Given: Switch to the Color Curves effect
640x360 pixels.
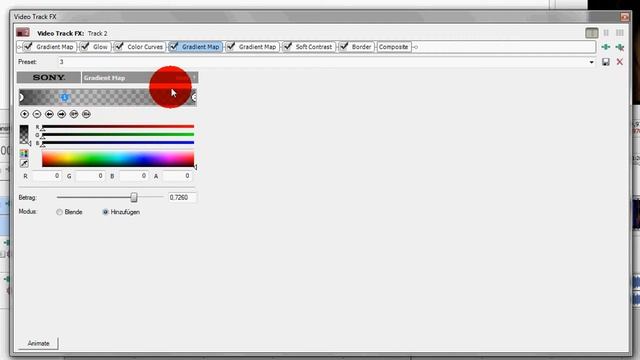Looking at the screenshot, I should tap(145, 47).
